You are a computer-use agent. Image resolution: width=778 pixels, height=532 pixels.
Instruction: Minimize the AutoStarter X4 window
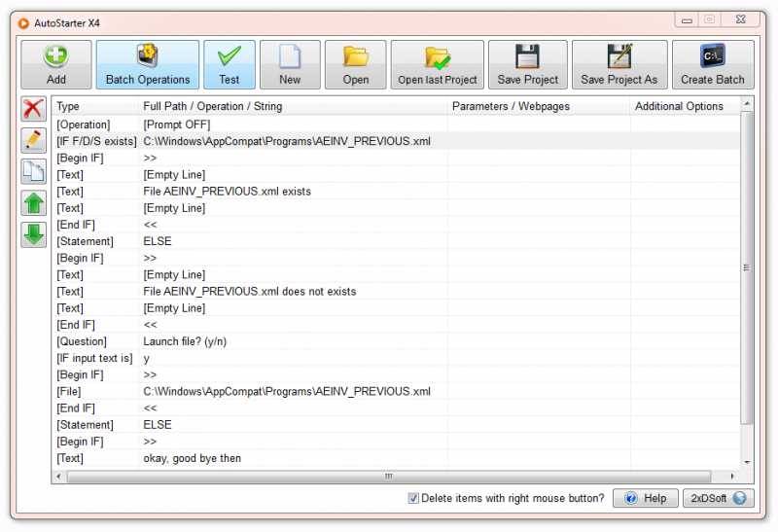tap(687, 20)
